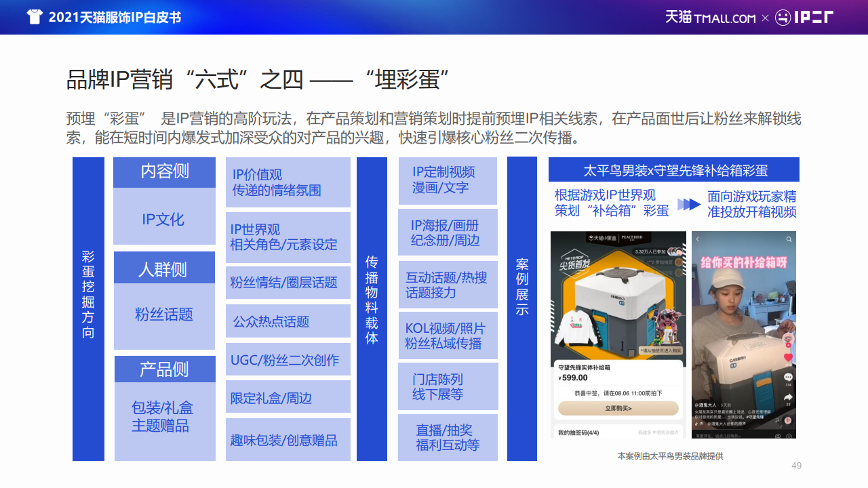The image size is (868, 488).
Task: Tap the share arrow icon in video
Action: [x=788, y=396]
